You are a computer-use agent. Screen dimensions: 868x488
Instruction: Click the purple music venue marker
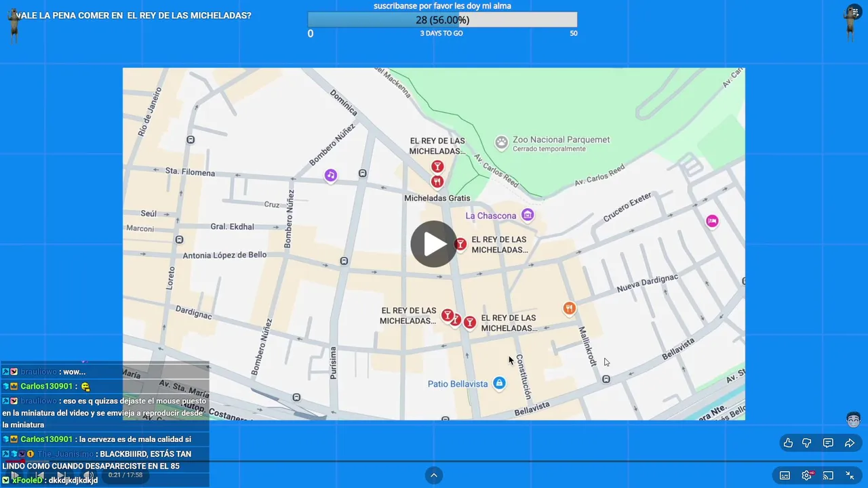click(x=330, y=176)
